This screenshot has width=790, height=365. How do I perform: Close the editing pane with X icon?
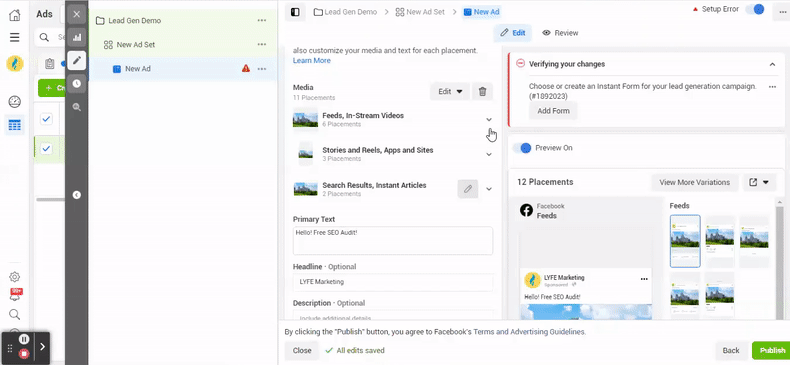pos(77,14)
